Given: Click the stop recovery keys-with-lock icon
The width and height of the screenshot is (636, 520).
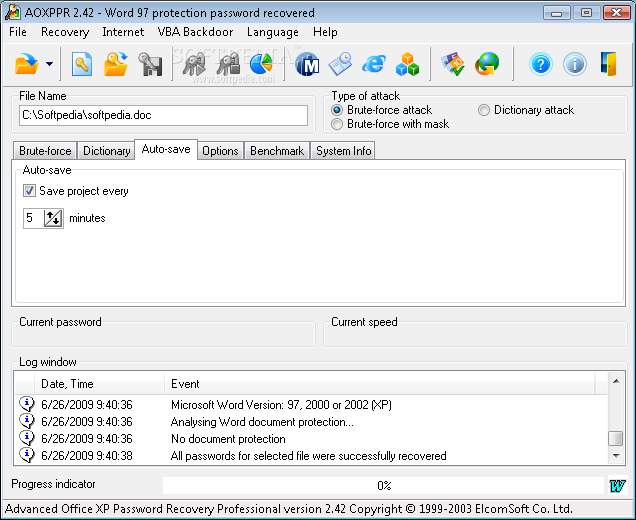Looking at the screenshot, I should (x=228, y=64).
